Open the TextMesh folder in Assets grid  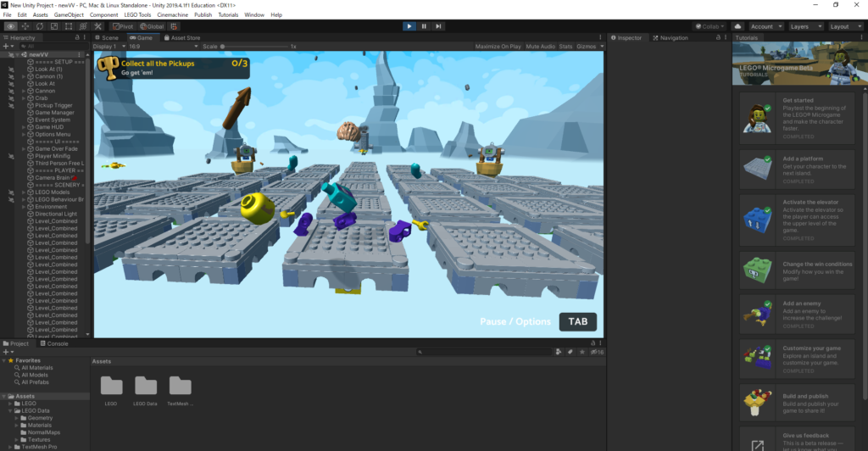[180, 391]
